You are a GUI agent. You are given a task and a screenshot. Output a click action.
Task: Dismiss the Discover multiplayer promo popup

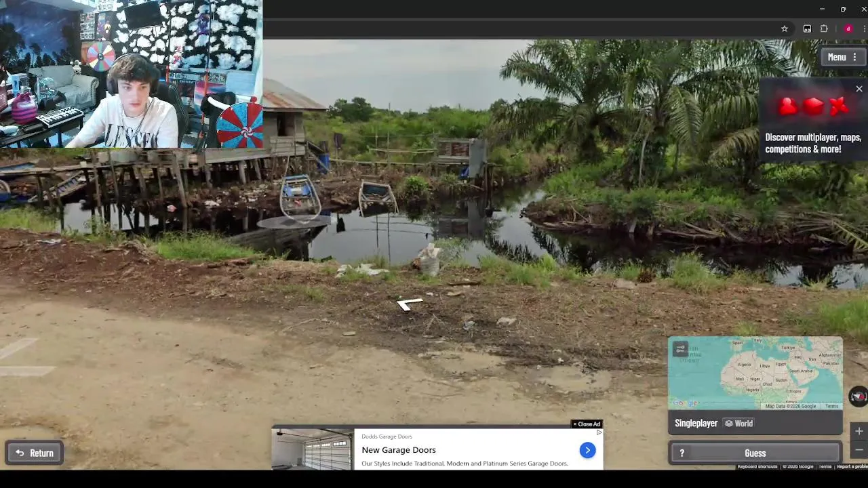859,89
